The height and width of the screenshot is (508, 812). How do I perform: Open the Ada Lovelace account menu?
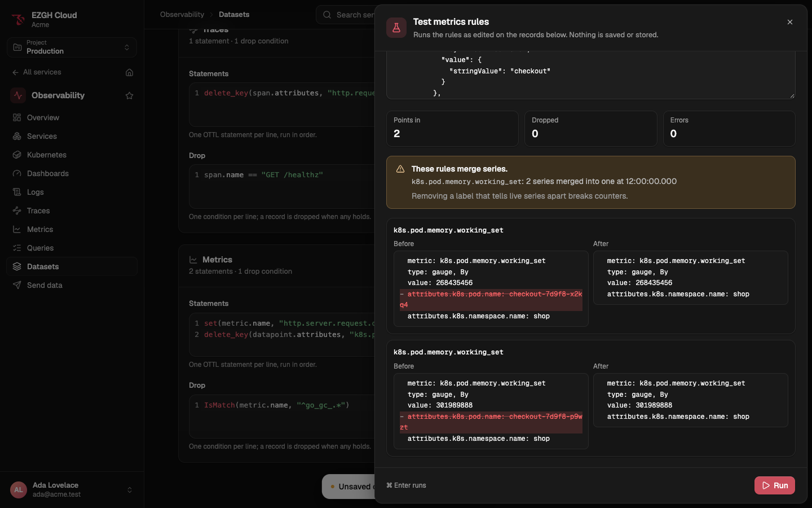(x=72, y=489)
